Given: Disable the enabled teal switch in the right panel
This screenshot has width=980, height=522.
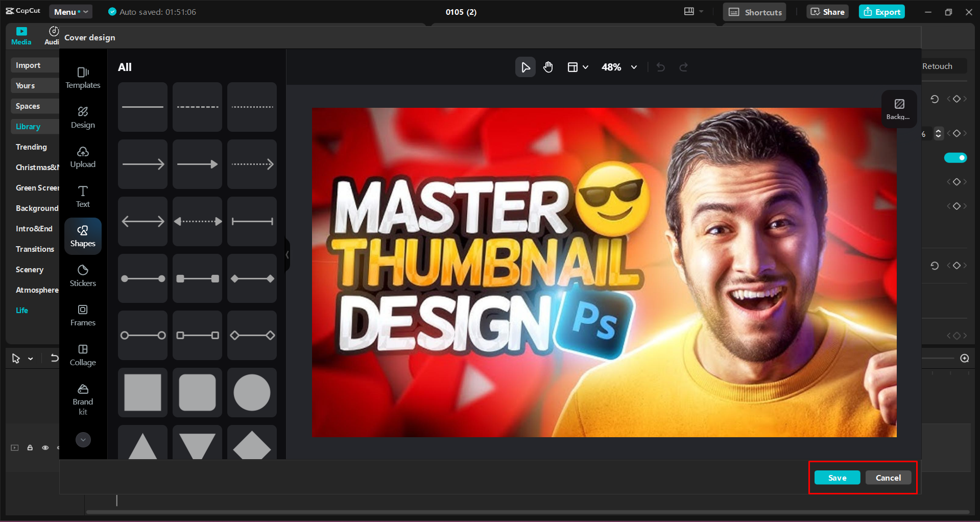Looking at the screenshot, I should pos(955,157).
